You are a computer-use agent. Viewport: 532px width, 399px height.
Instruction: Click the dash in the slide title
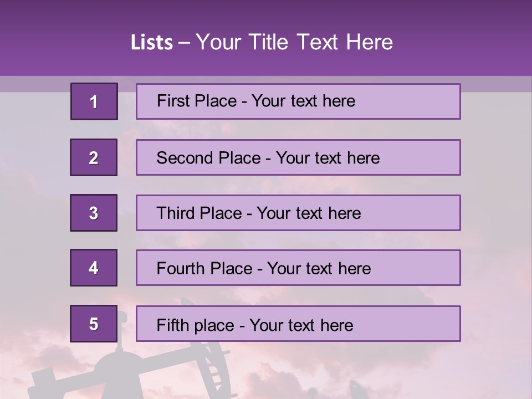(185, 43)
